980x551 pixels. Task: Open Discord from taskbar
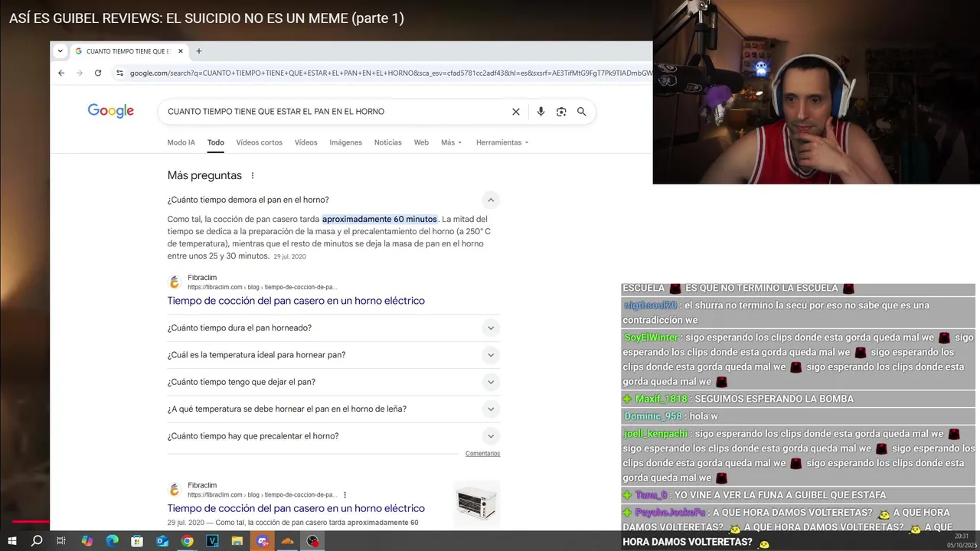(263, 541)
